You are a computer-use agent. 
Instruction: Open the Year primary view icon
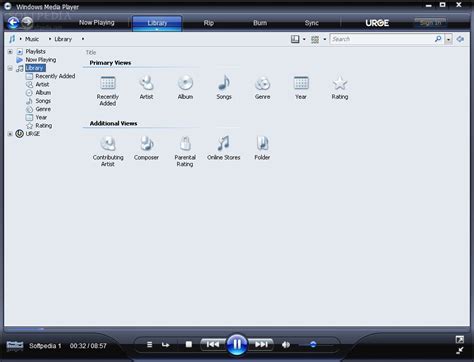click(x=301, y=87)
